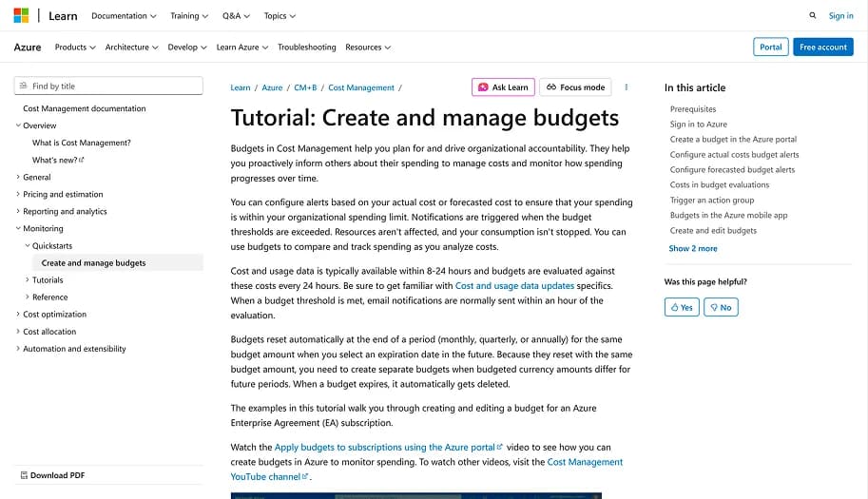Open the Resources dropdown

pos(368,47)
